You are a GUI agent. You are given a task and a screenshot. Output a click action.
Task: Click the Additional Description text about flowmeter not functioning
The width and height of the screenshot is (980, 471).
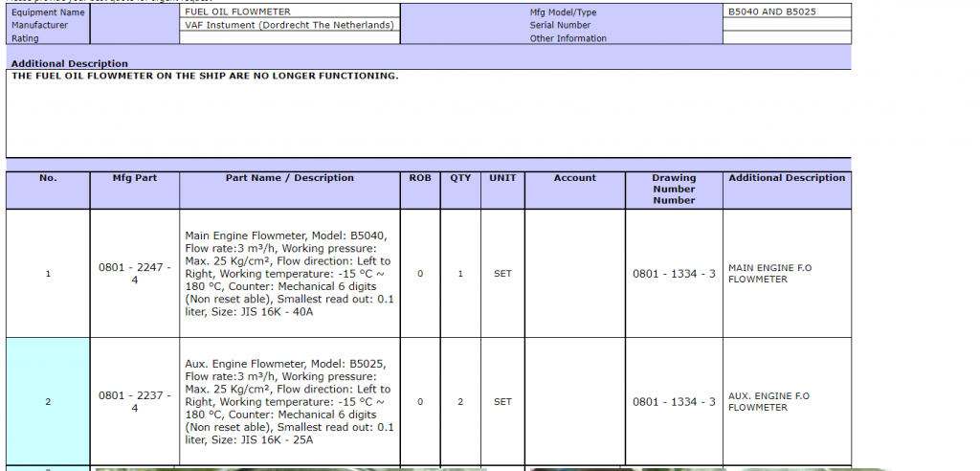point(205,76)
